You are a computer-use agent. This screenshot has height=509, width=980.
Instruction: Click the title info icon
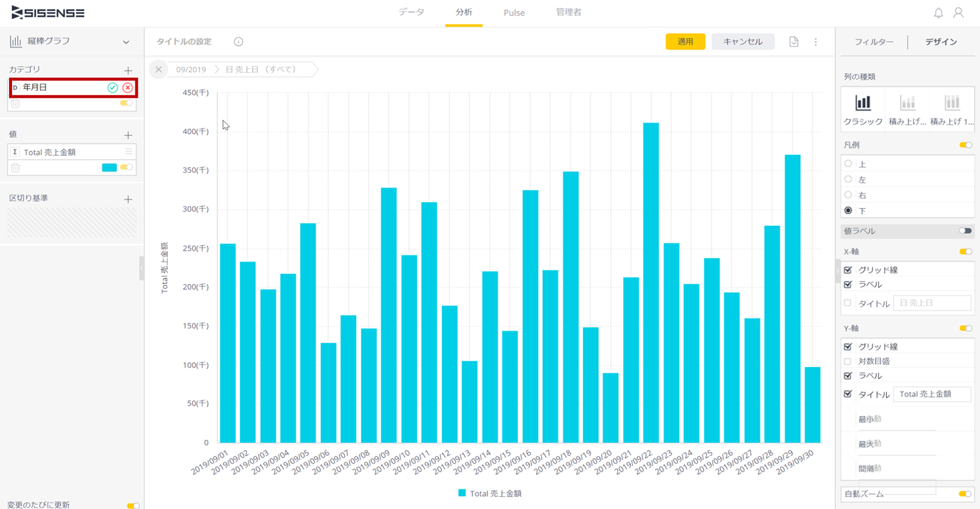click(239, 42)
